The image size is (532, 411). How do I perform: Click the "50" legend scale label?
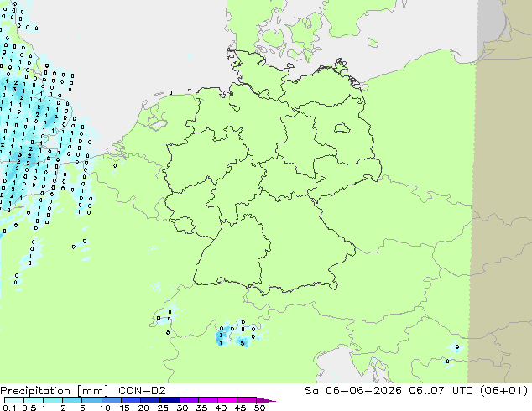(259, 408)
